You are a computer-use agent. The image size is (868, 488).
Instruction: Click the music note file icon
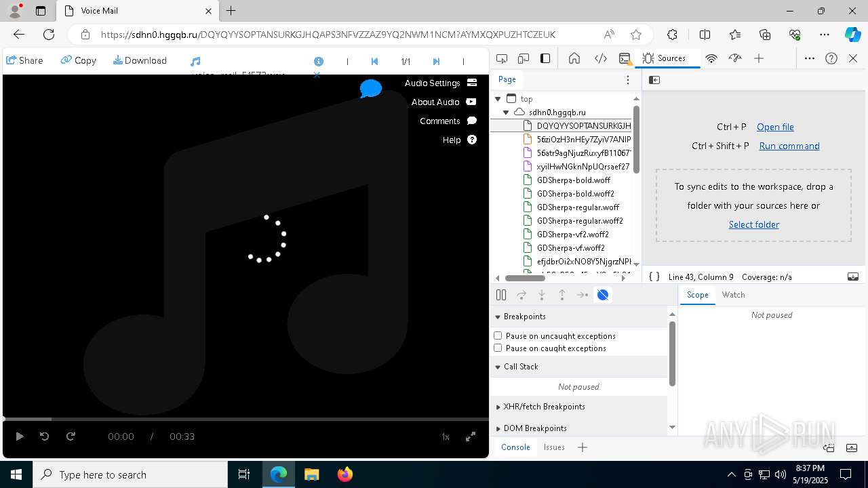(x=195, y=62)
